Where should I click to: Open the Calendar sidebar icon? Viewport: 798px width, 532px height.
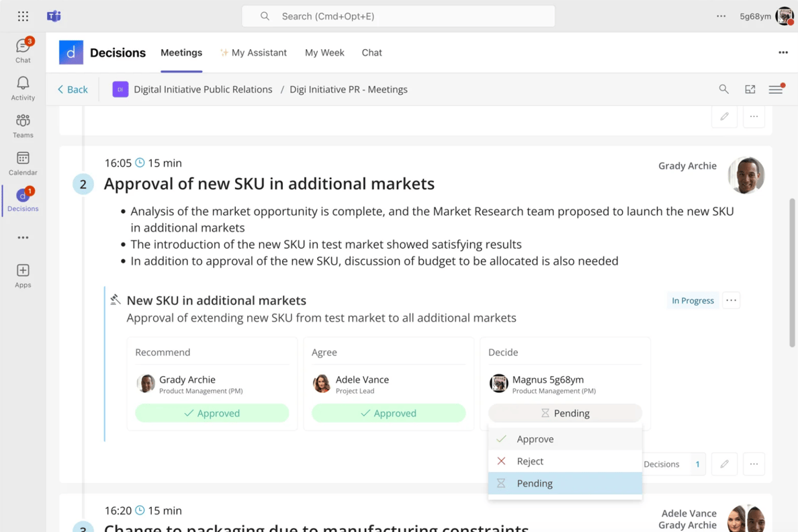click(23, 163)
